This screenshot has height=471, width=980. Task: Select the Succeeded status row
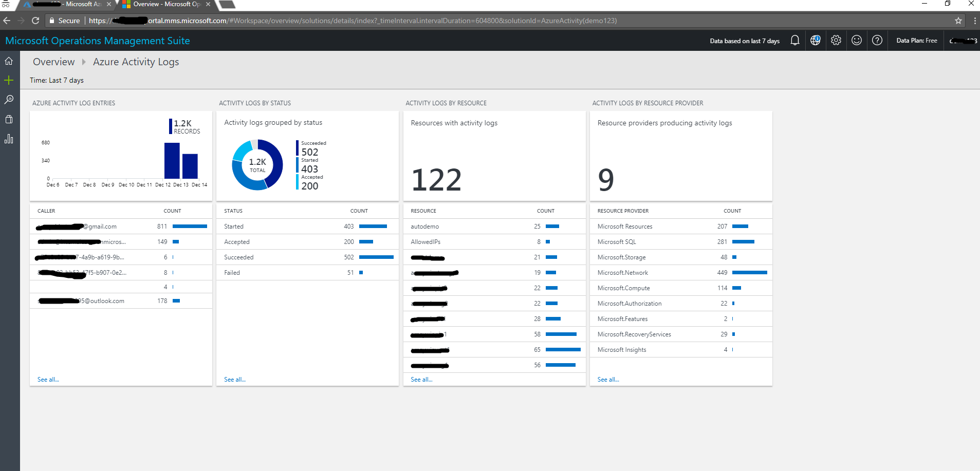coord(307,257)
